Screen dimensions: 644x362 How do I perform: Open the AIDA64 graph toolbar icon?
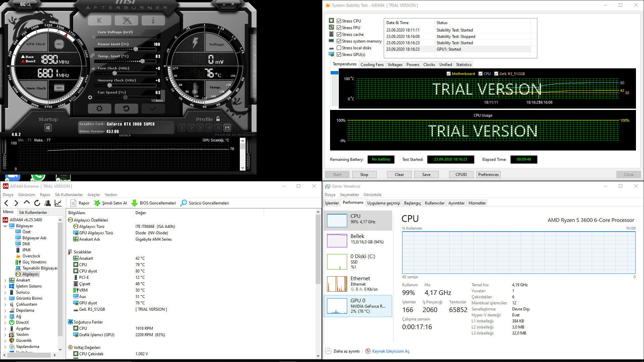tap(58, 203)
